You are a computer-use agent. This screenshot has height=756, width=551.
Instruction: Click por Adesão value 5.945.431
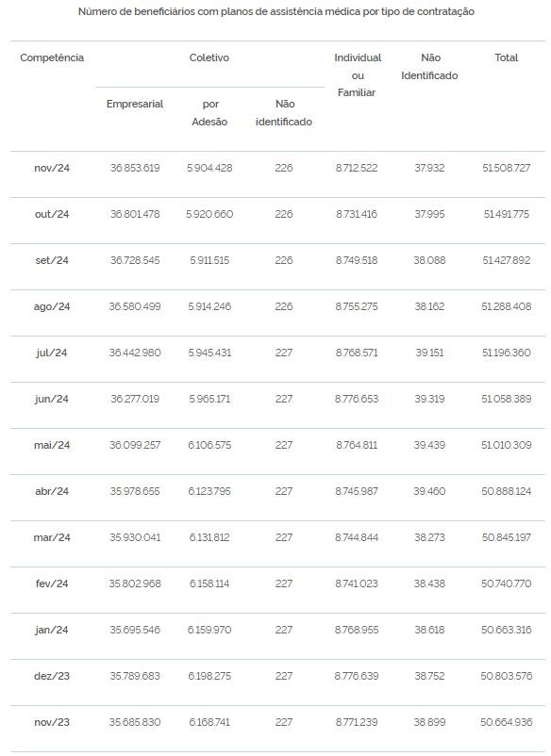click(209, 353)
